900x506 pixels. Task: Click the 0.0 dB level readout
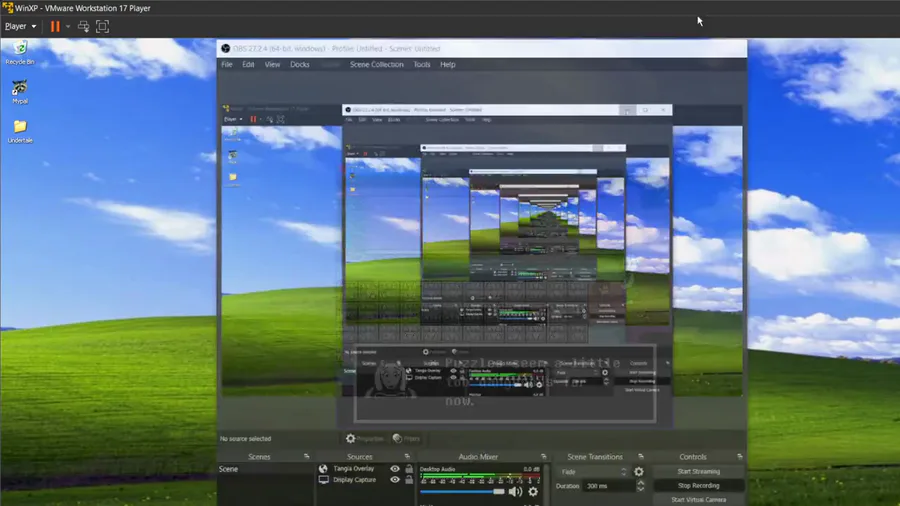[531, 469]
